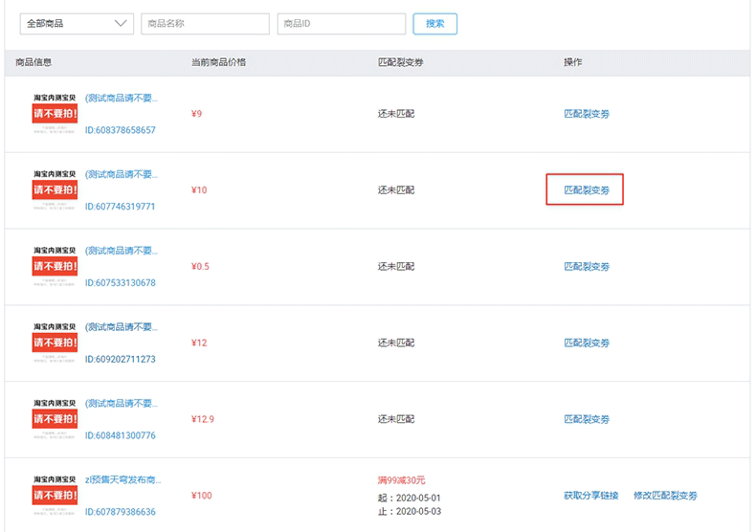Screen dimensions: 756x532
Task: Click the zl预售天穹发布商 product title link
Action: pos(123,479)
